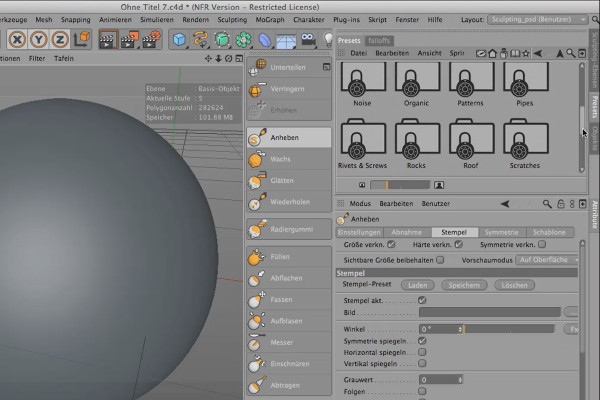Activate the Messer knife brush
Screen dimensions: 600x400
click(289, 343)
